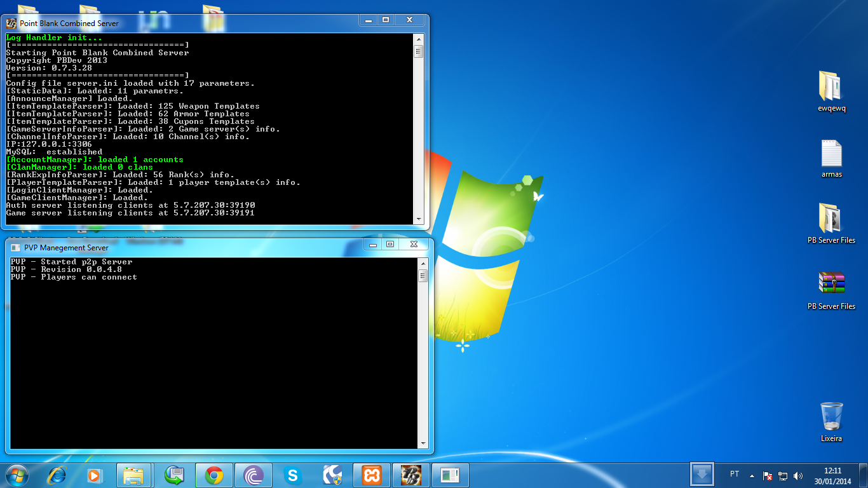Open Windows Explorer from the taskbar
The height and width of the screenshot is (488, 868).
[134, 474]
